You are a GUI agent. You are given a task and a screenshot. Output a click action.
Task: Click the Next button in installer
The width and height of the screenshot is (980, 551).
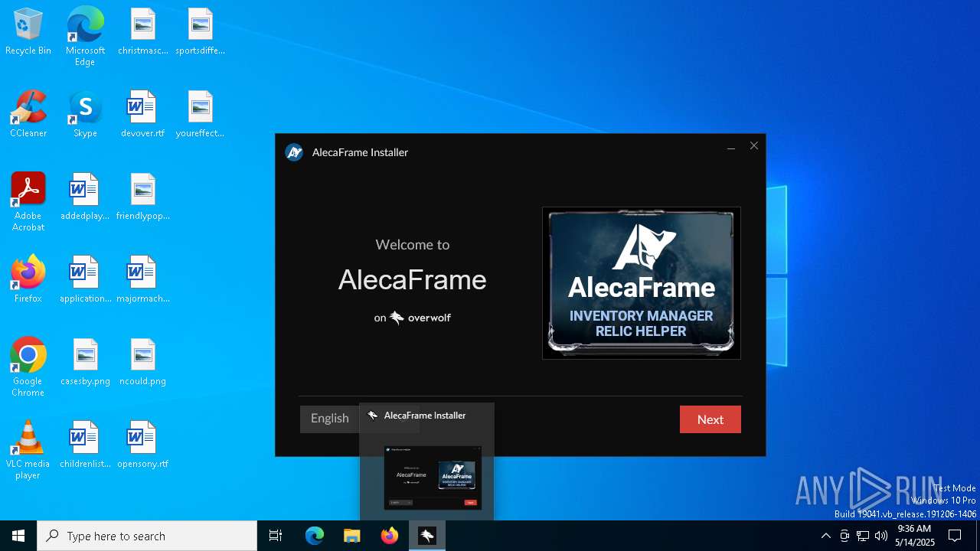710,419
